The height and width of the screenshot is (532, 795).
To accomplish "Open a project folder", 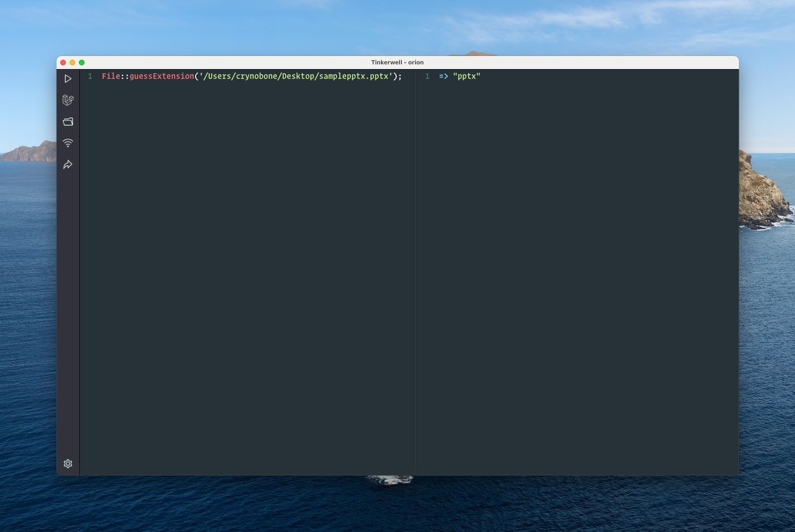I will coord(68,121).
